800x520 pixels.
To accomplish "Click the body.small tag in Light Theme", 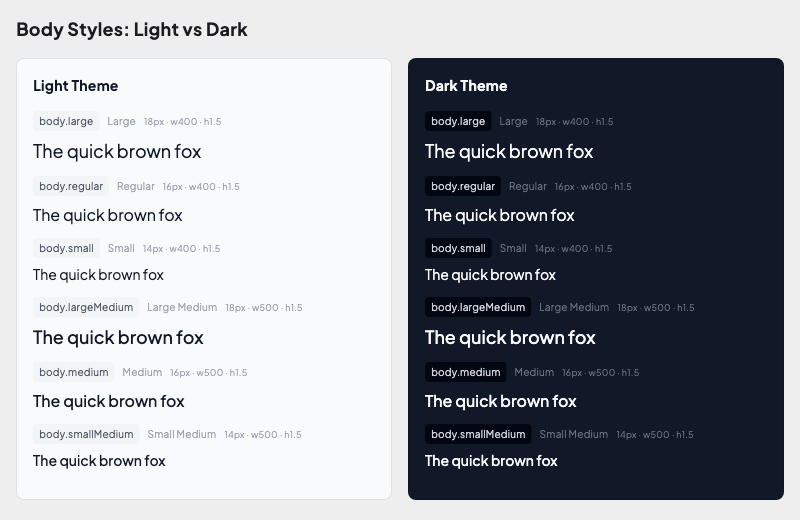I will click(66, 248).
